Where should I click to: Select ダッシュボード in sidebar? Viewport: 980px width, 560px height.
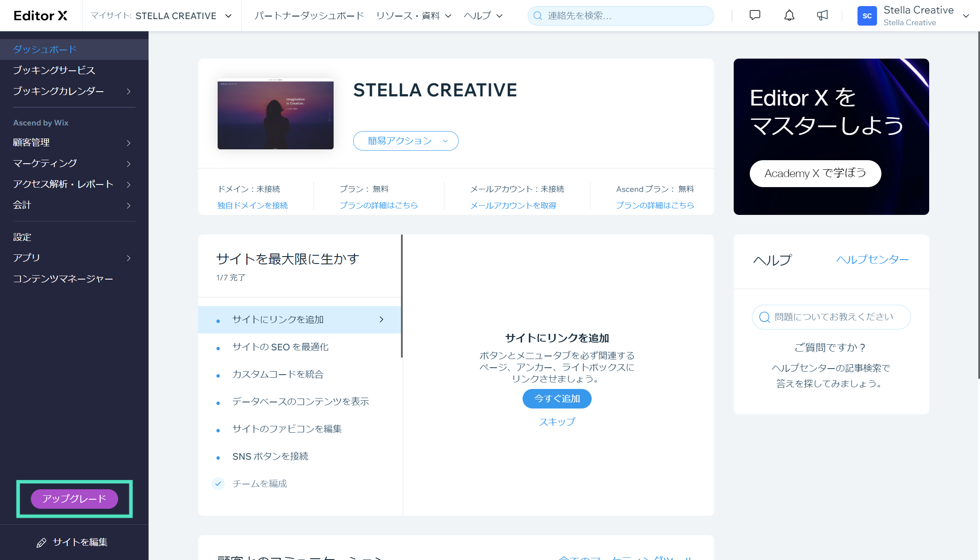click(74, 49)
